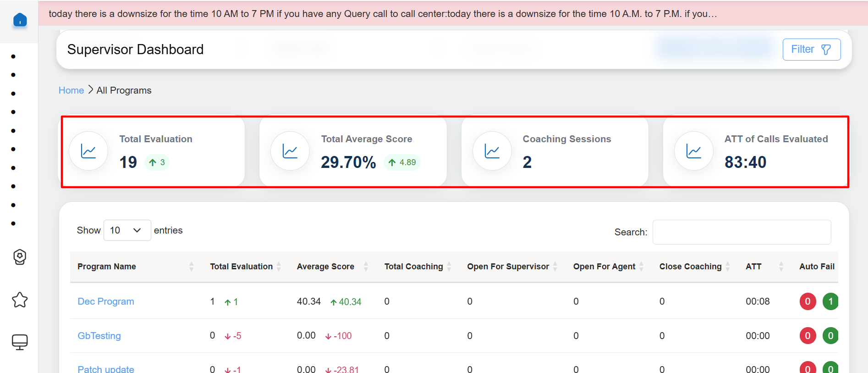Click the star icon in sidebar
868x373 pixels.
click(20, 300)
